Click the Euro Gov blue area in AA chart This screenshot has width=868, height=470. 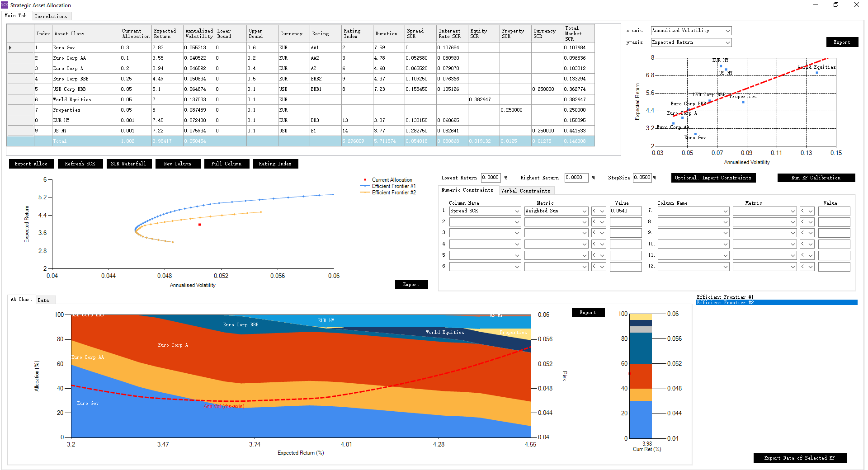(136, 416)
